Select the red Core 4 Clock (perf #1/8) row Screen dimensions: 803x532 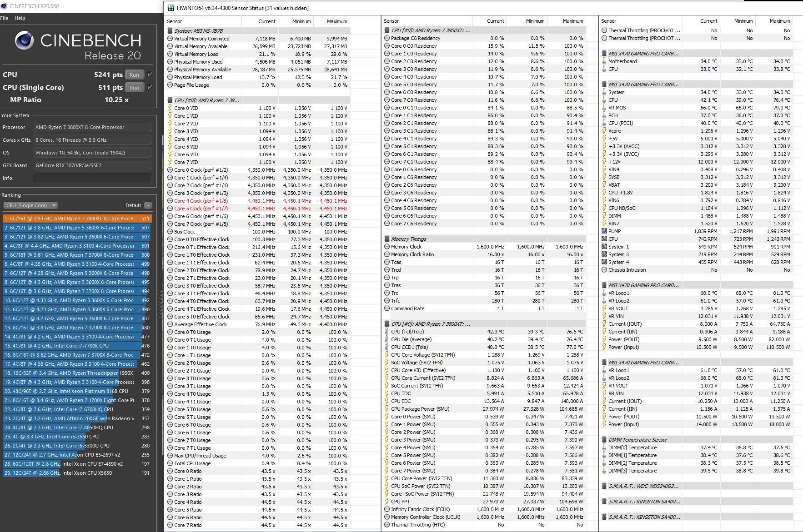pos(258,201)
